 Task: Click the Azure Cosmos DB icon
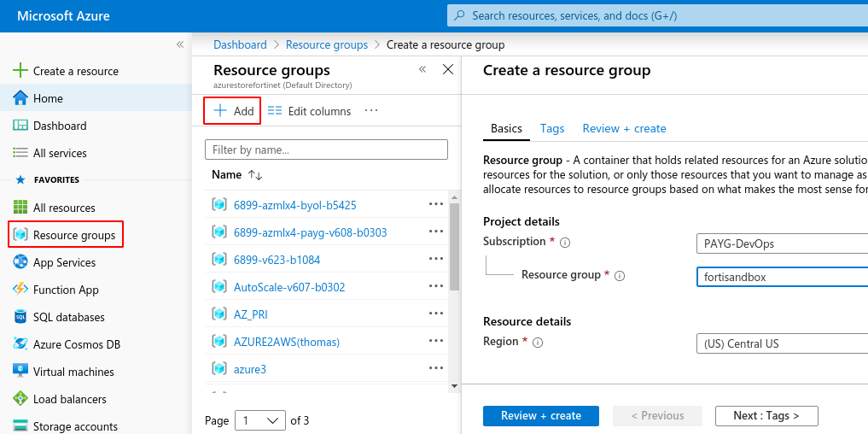coord(20,344)
